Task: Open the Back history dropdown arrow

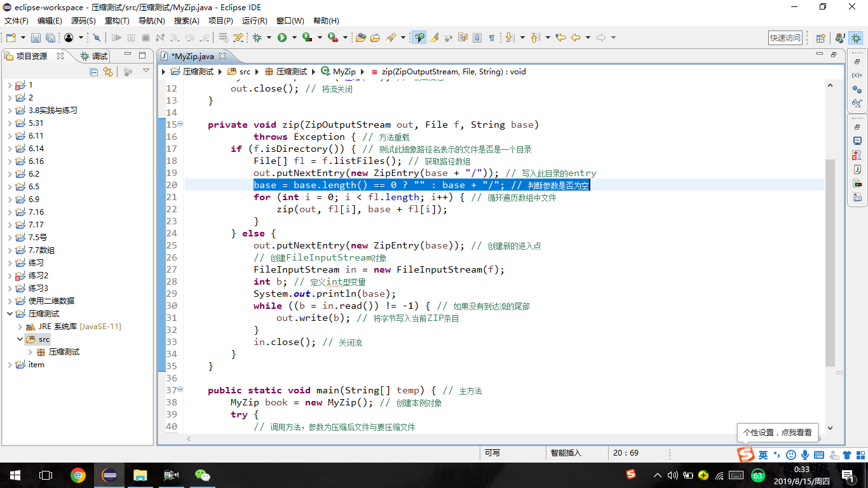Action: click(x=588, y=37)
